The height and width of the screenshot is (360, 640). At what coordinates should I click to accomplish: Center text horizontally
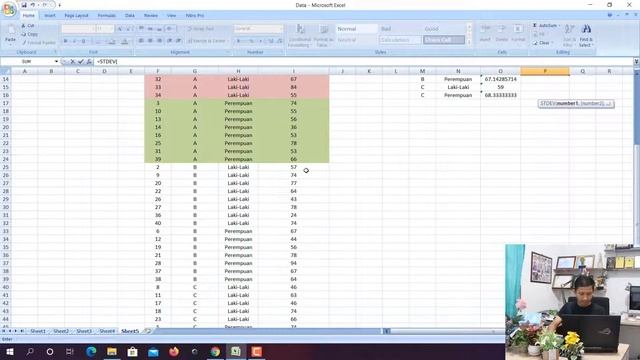pos(150,41)
